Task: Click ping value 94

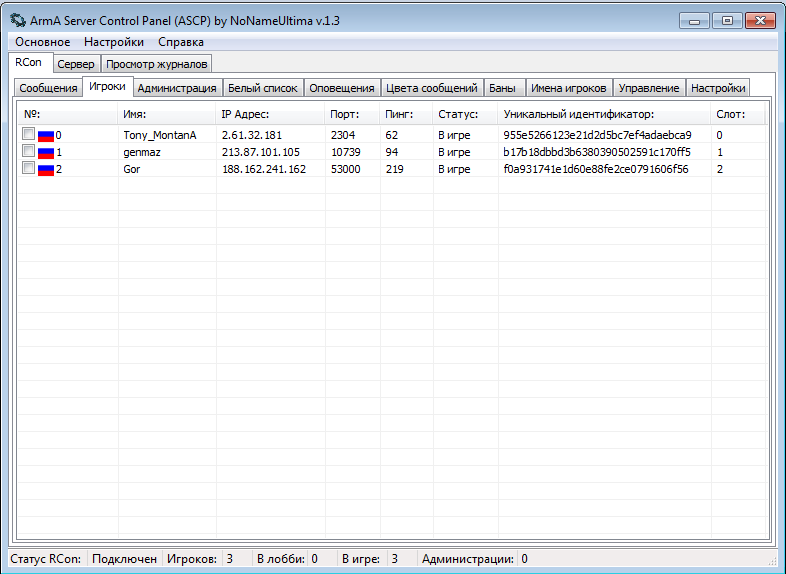Action: [x=391, y=152]
